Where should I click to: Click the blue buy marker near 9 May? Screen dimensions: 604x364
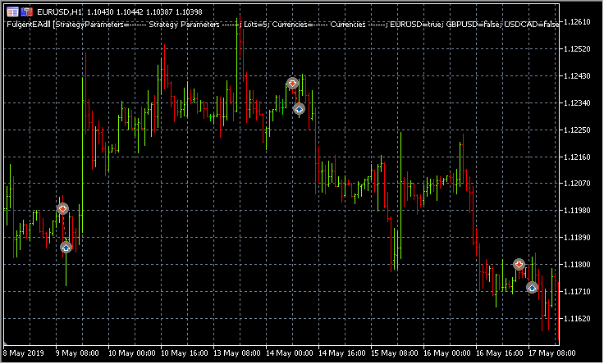tap(66, 247)
